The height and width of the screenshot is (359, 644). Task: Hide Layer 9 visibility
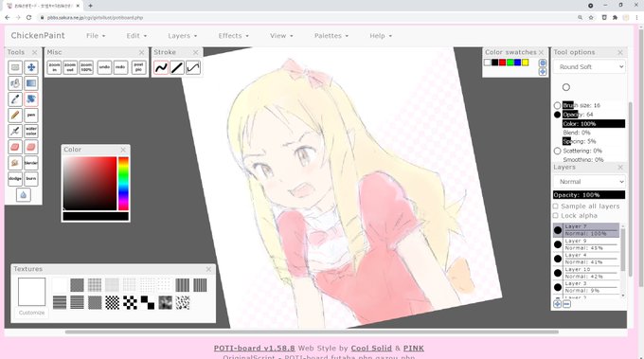point(558,244)
